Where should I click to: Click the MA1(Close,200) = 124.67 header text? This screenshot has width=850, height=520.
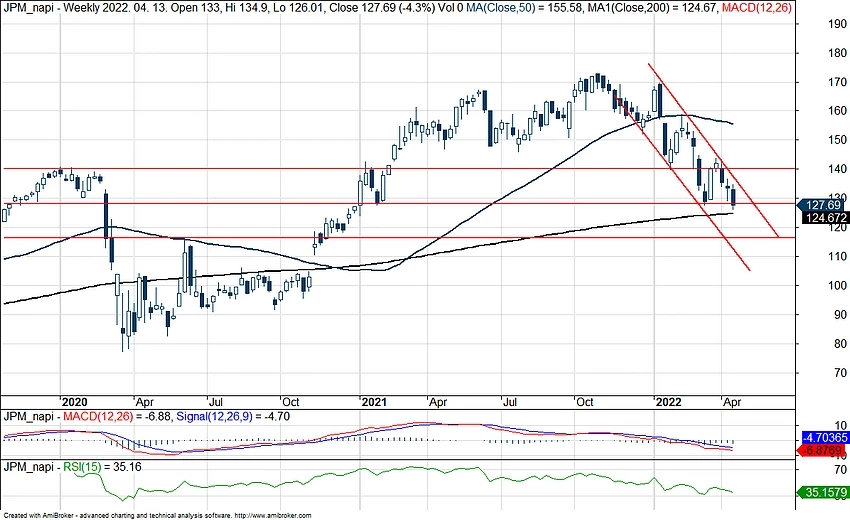click(x=653, y=8)
